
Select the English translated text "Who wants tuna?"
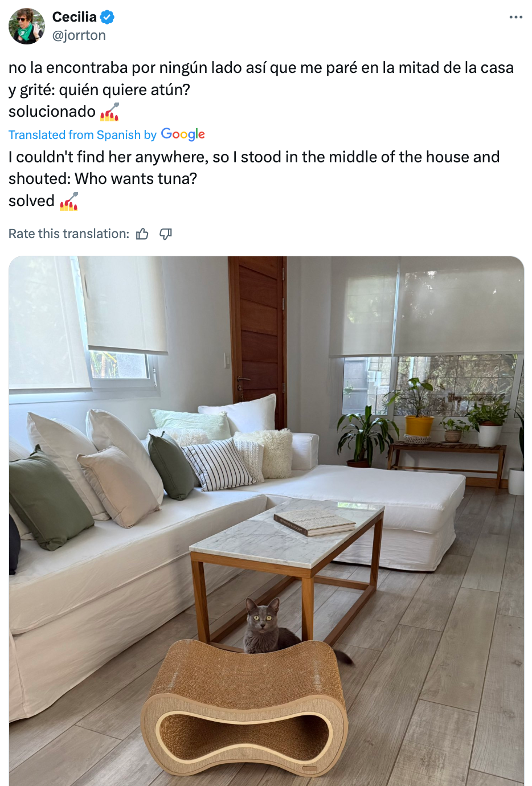[x=136, y=179]
